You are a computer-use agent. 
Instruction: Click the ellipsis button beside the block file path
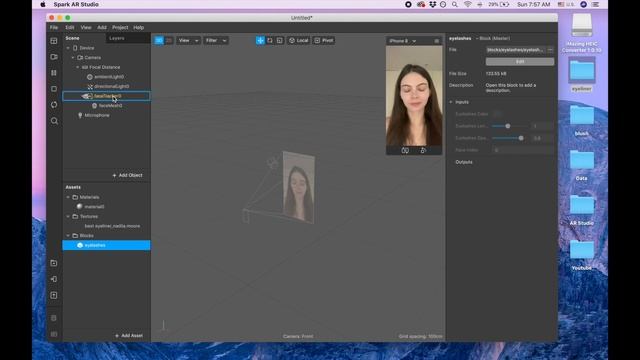pos(550,50)
